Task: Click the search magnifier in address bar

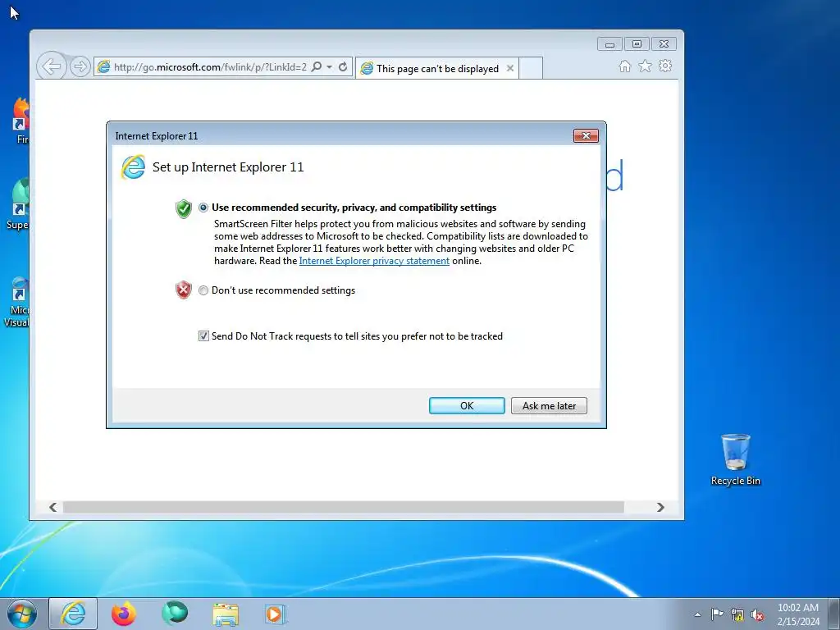Action: 317,67
